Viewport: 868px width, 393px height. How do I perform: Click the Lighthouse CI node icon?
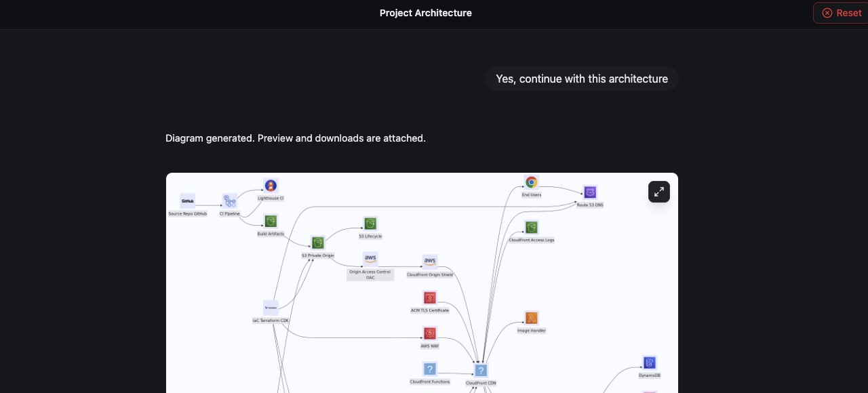coord(271,186)
